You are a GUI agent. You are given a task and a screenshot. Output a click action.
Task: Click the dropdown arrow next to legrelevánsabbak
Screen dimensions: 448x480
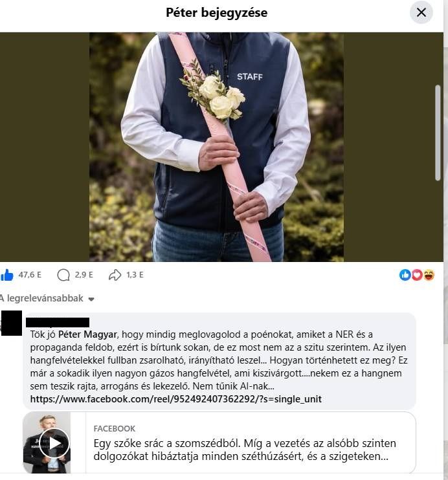pyautogui.click(x=91, y=299)
